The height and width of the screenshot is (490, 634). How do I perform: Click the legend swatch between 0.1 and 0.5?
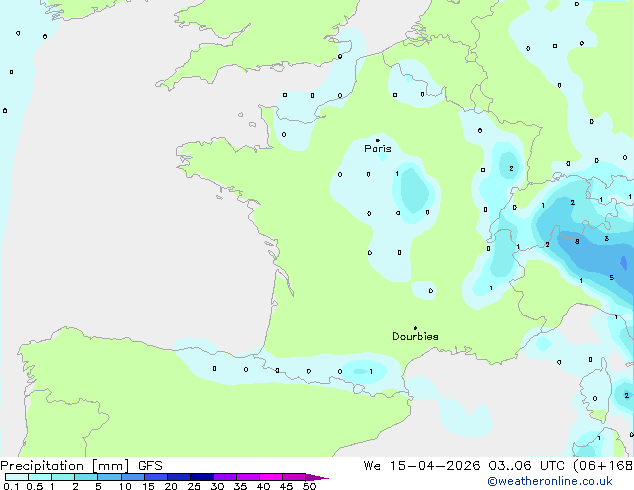pos(17,477)
